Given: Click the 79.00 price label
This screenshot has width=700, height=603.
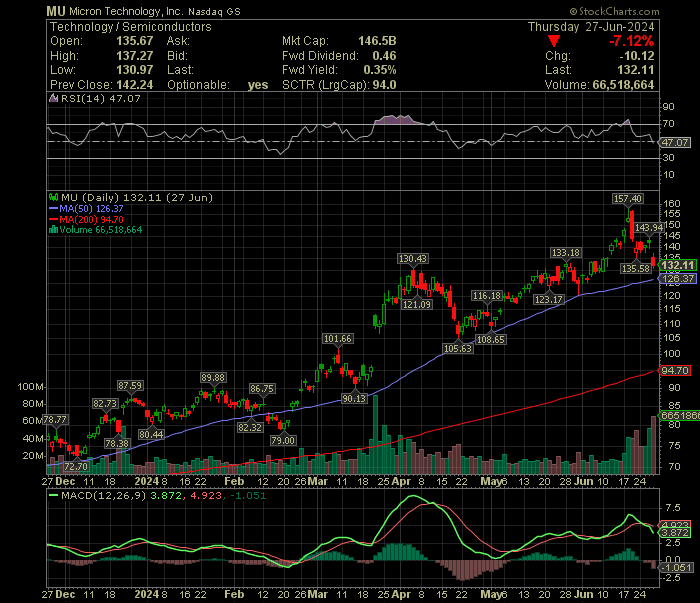Looking at the screenshot, I should coord(283,441).
